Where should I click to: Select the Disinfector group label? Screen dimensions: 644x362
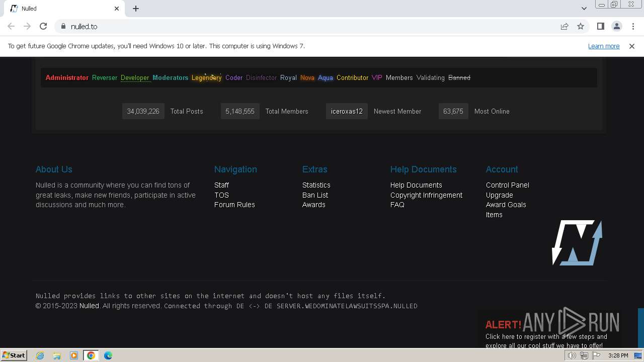click(261, 77)
